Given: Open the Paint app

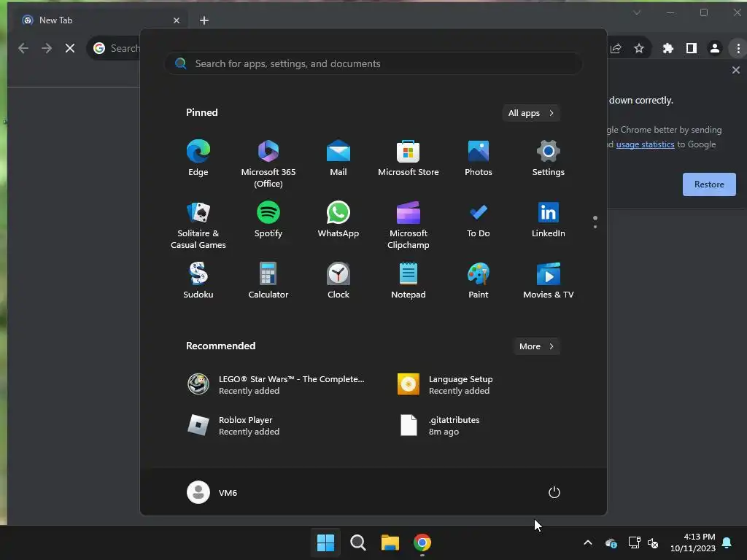Looking at the screenshot, I should coord(479,281).
